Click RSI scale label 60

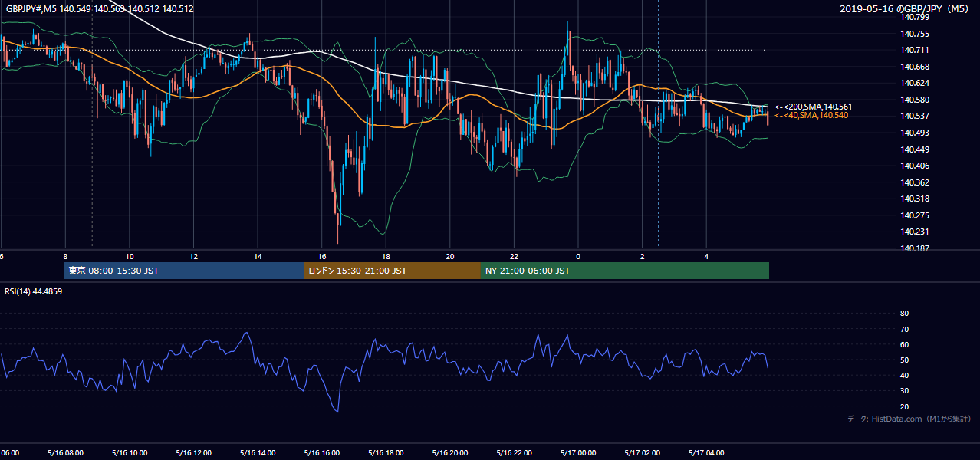[x=904, y=344]
